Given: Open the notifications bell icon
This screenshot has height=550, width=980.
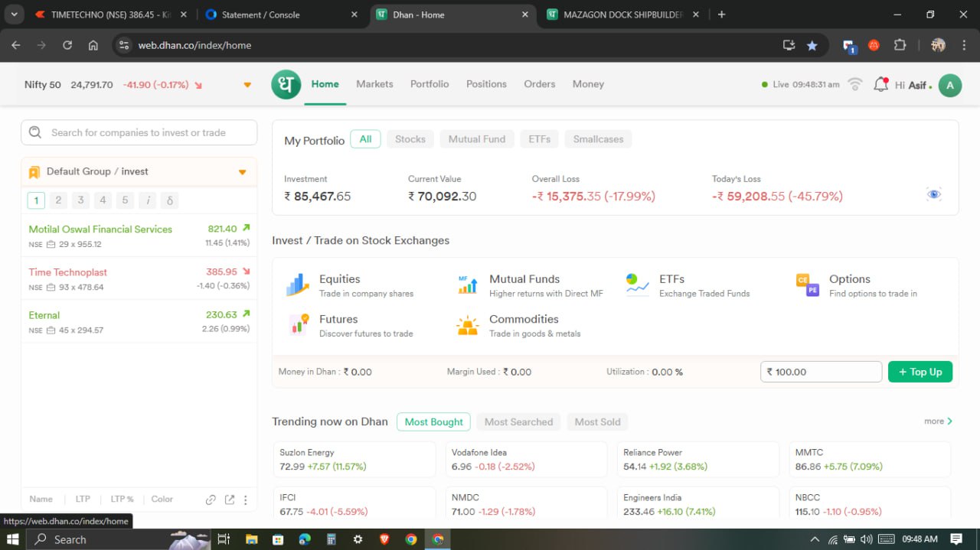Looking at the screenshot, I should coord(880,84).
